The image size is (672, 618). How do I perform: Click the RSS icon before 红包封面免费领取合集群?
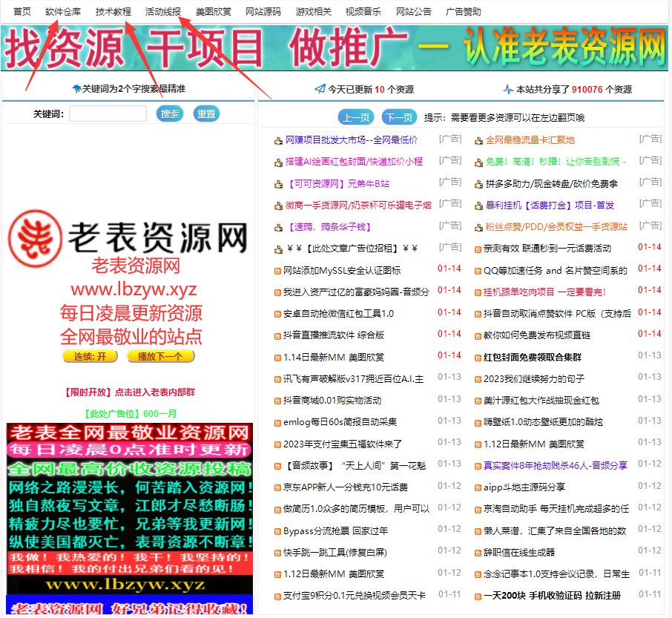pyautogui.click(x=478, y=358)
